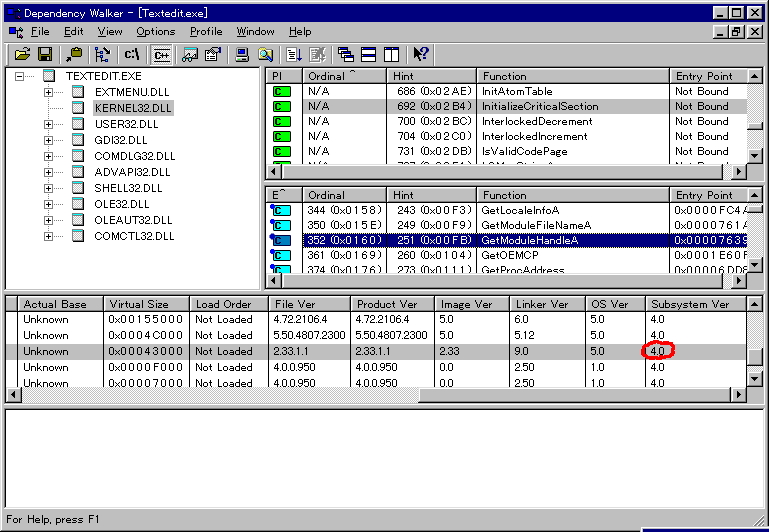Viewport: 769px width, 532px height.
Task: Click the Tile Vertically toolbar icon
Action: tap(391, 54)
